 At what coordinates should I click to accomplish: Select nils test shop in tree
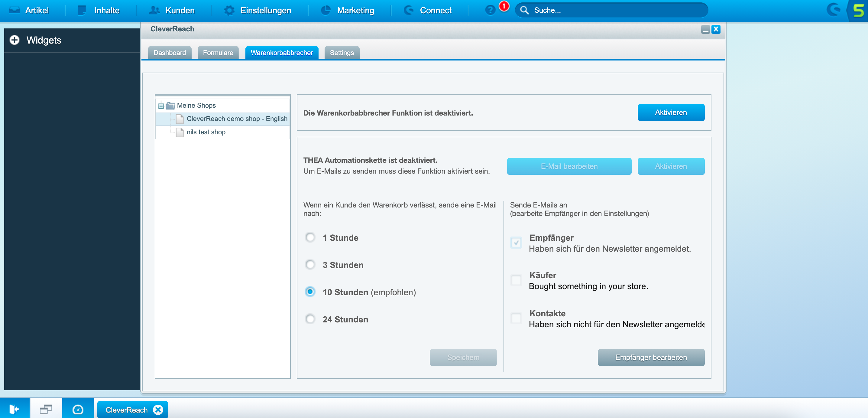coord(206,132)
